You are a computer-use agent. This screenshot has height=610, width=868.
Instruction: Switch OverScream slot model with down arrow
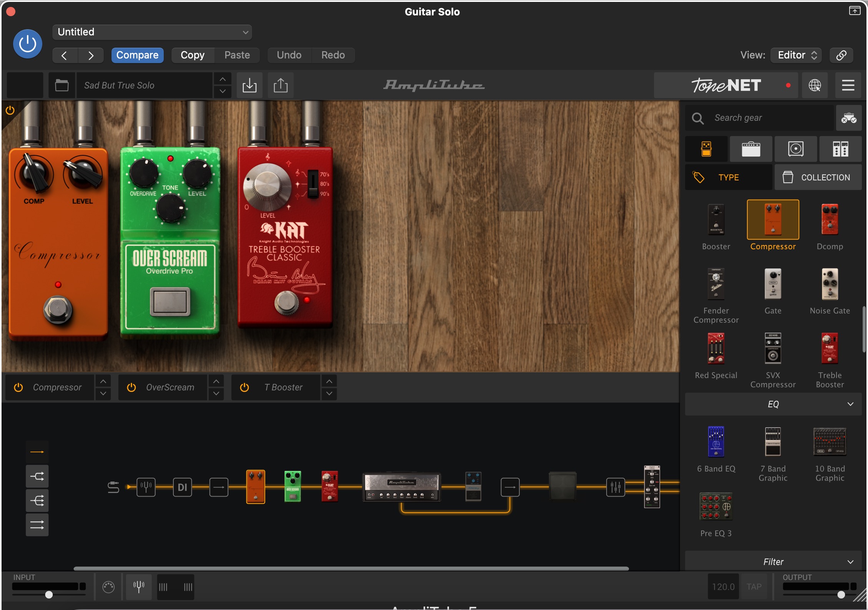[x=216, y=393]
